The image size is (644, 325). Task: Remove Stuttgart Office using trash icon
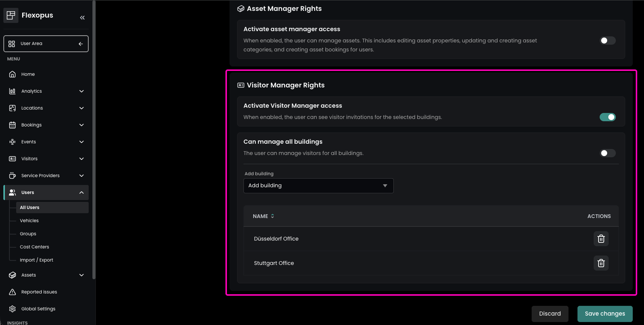(601, 263)
